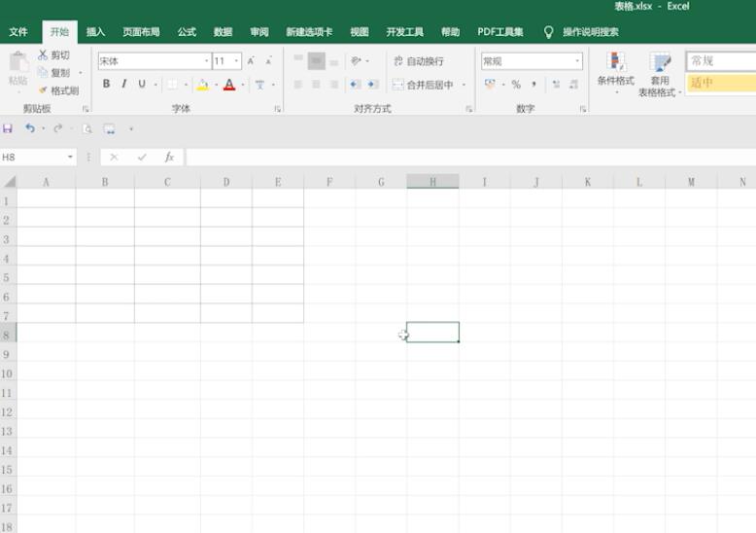Open Format as Table (套用表格格式)
The width and height of the screenshot is (756, 533).
(659, 74)
